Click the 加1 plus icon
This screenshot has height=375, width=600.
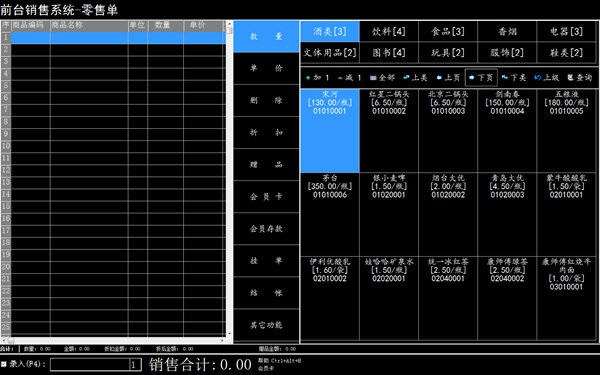click(x=308, y=78)
